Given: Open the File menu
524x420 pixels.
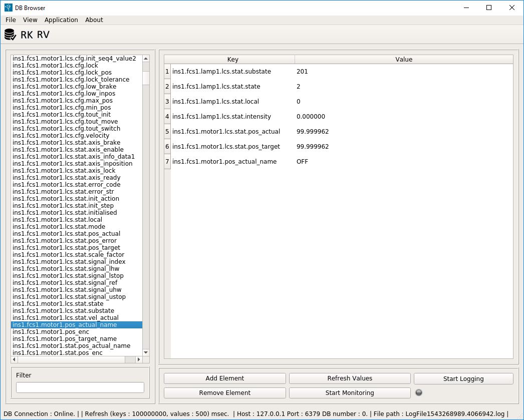Looking at the screenshot, I should coord(11,20).
